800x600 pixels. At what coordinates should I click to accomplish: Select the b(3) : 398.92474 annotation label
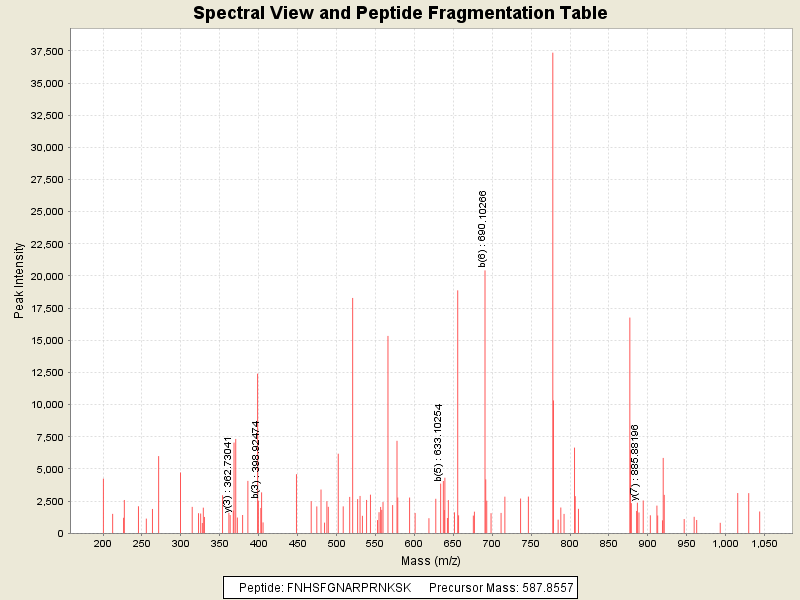pyautogui.click(x=256, y=459)
